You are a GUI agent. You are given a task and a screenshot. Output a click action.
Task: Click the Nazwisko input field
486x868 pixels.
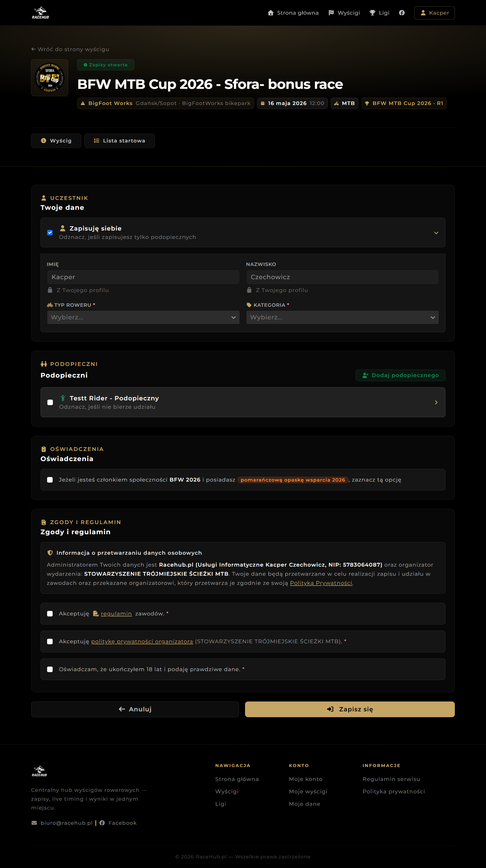coord(342,277)
